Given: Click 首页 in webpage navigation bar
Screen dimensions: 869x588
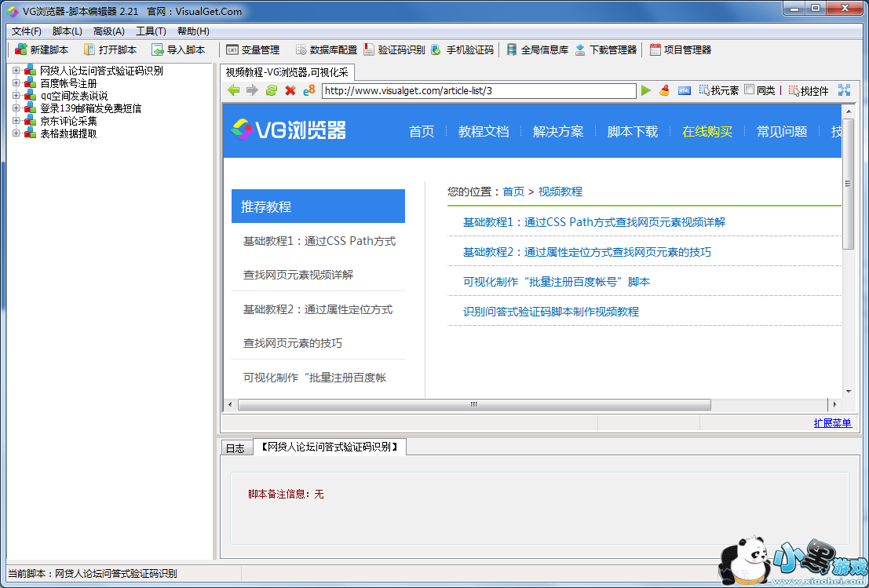Looking at the screenshot, I should click(x=422, y=131).
